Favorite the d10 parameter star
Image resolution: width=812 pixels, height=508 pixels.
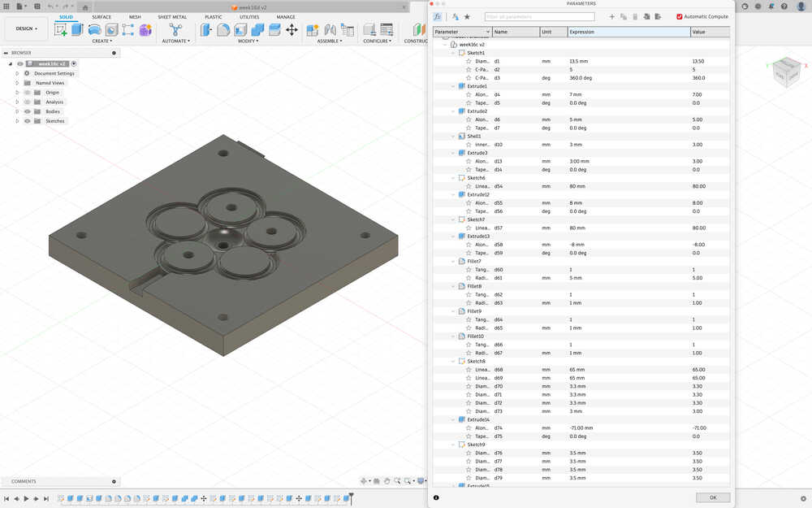469,145
